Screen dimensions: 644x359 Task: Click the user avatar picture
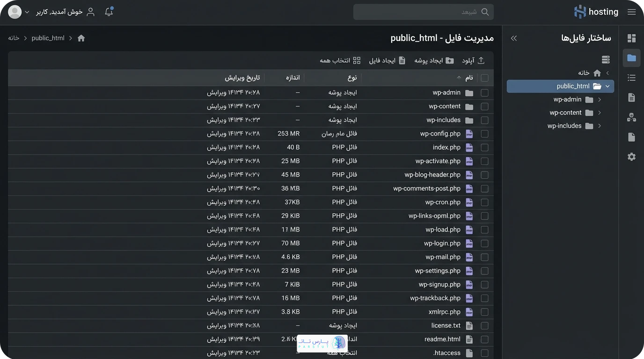[x=15, y=12]
